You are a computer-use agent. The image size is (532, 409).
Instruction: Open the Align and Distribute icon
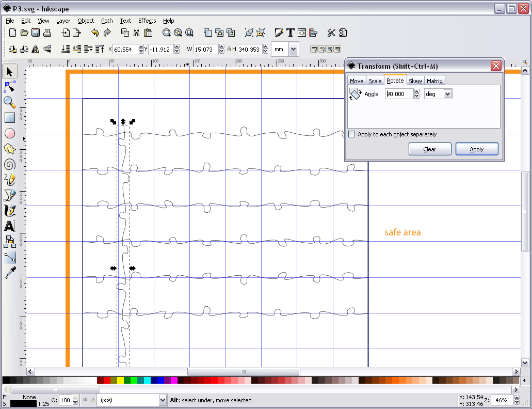tap(313, 33)
